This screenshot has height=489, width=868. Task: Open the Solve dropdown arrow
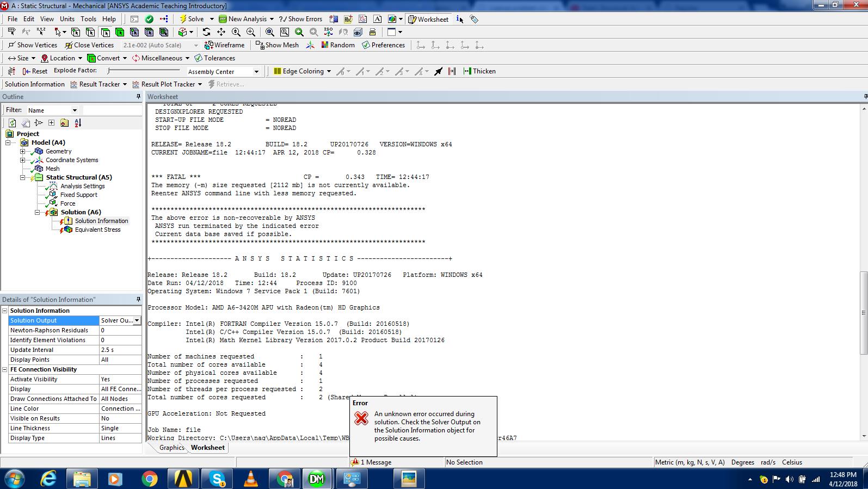tap(212, 19)
